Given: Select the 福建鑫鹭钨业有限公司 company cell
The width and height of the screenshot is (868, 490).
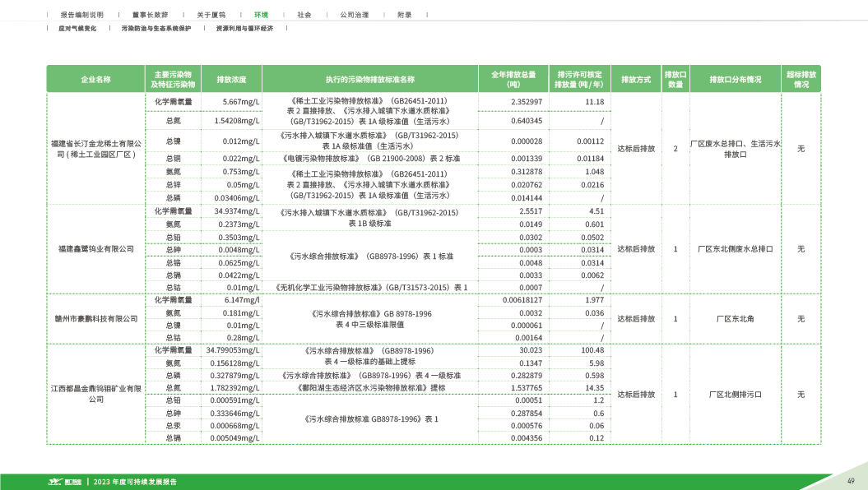Looking at the screenshot, I should coord(95,247).
